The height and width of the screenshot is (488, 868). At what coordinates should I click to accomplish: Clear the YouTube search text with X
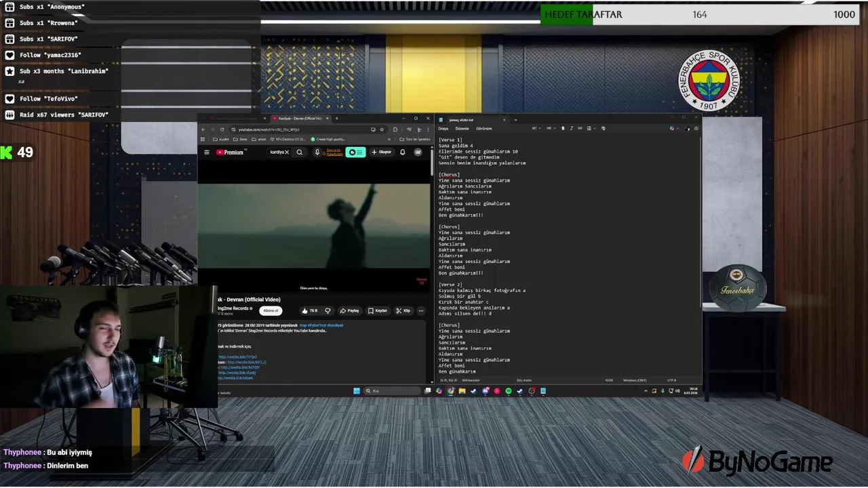(287, 152)
